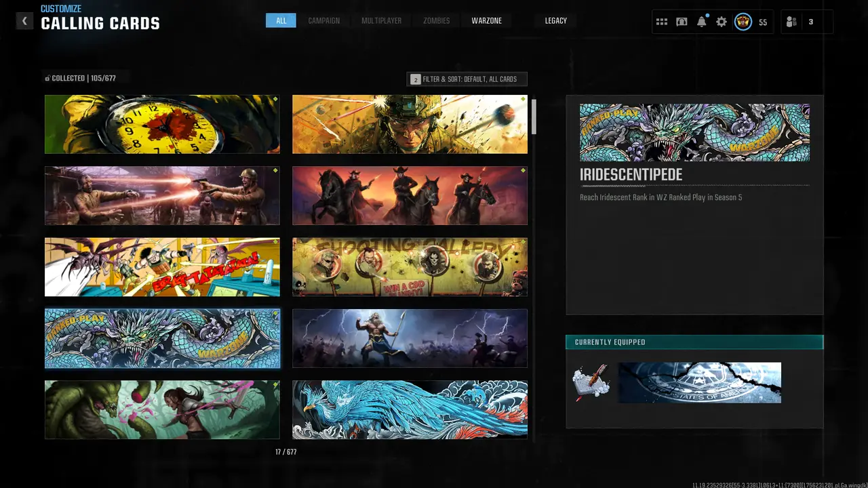Click the "Currently Equipped" header

694,342
